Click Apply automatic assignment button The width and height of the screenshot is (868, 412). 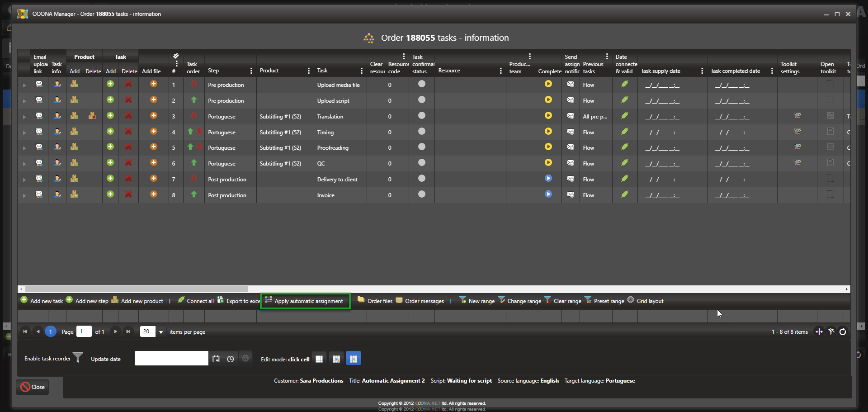coord(305,301)
